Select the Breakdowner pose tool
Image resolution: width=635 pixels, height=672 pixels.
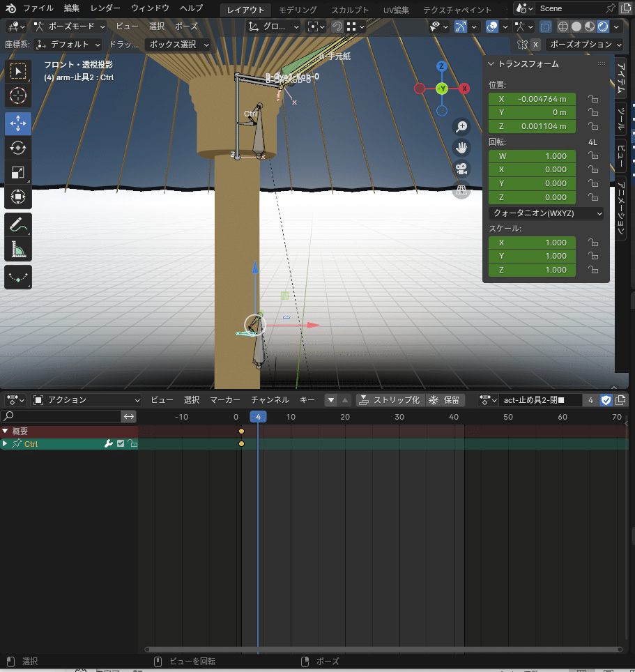tap(18, 277)
